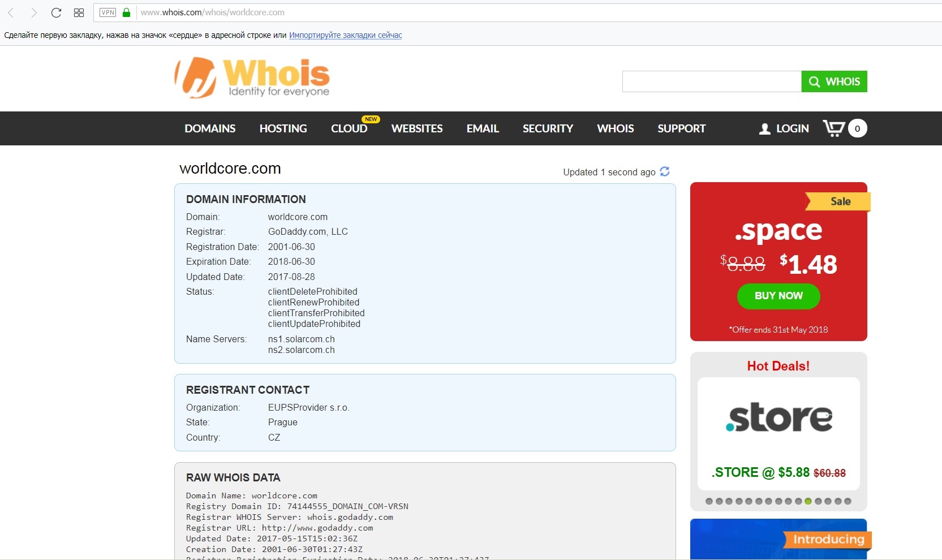Open the Import bookmarks now link

tap(346, 35)
